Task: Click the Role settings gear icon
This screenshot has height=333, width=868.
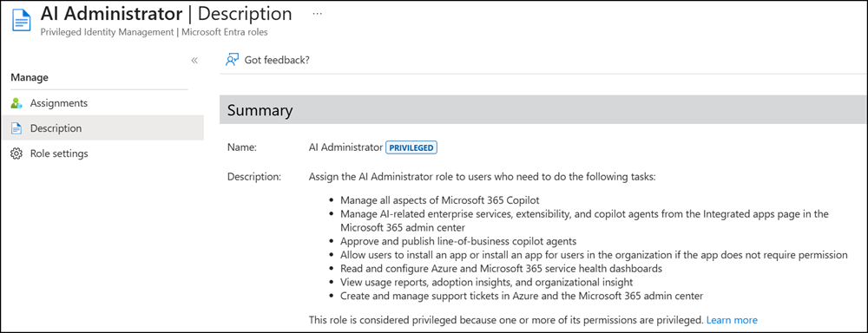Action: (16, 153)
